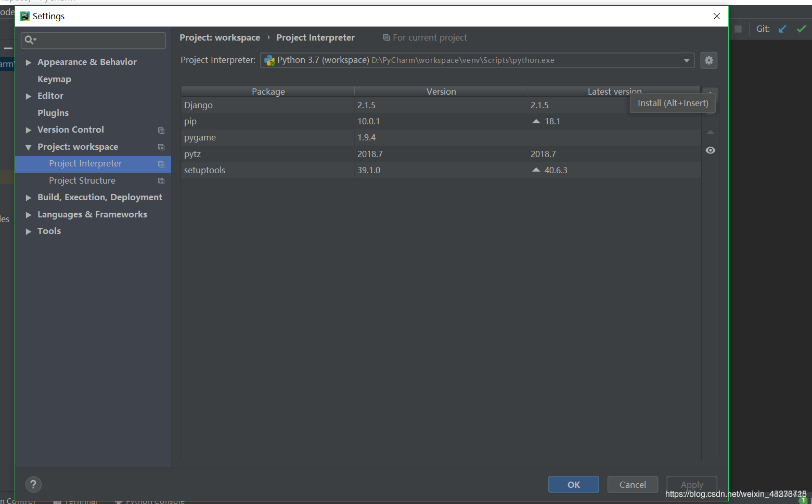Viewport: 812px width, 504px height.
Task: Click the Apply button
Action: (x=692, y=484)
